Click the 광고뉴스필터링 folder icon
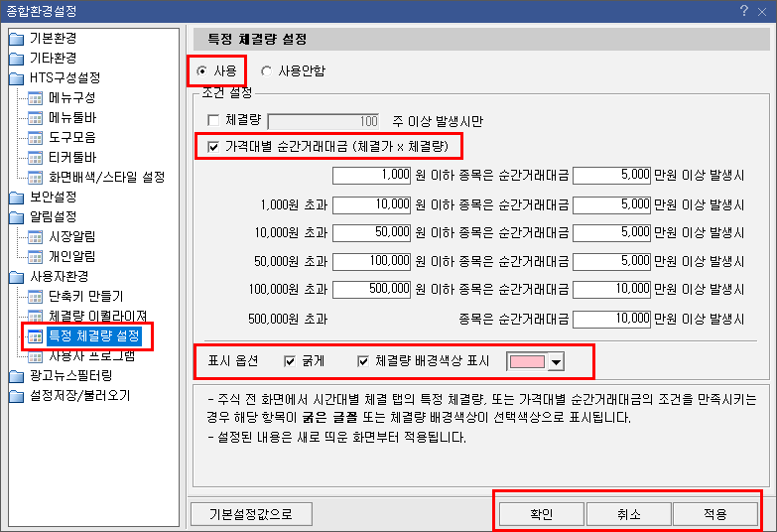 point(16,376)
